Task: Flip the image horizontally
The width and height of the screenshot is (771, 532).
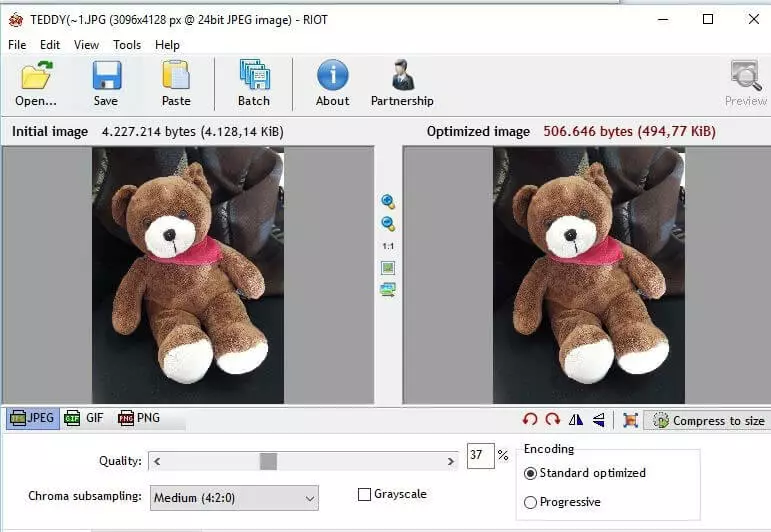Action: pos(576,419)
